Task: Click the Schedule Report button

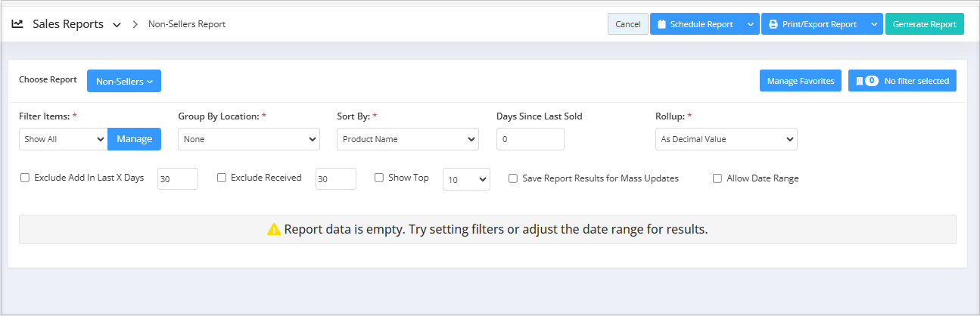Action: [695, 24]
